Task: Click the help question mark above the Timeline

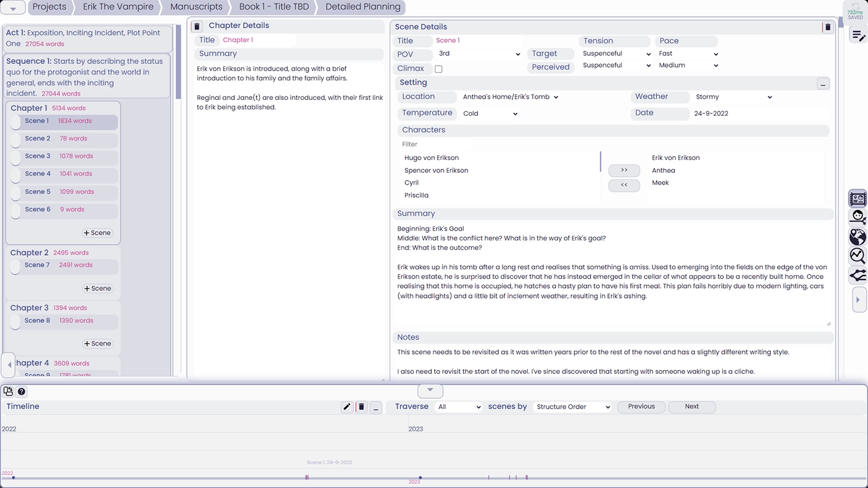Action: click(22, 391)
